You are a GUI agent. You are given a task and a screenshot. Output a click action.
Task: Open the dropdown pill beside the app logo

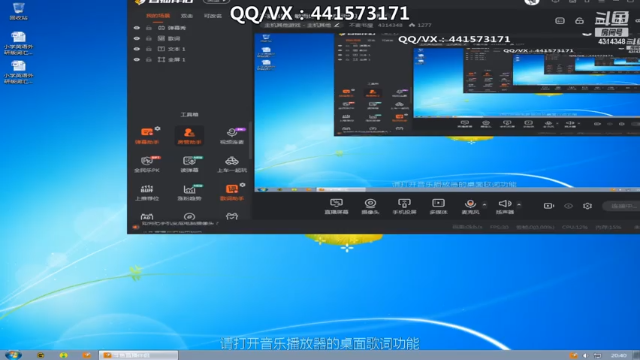pos(216,1)
